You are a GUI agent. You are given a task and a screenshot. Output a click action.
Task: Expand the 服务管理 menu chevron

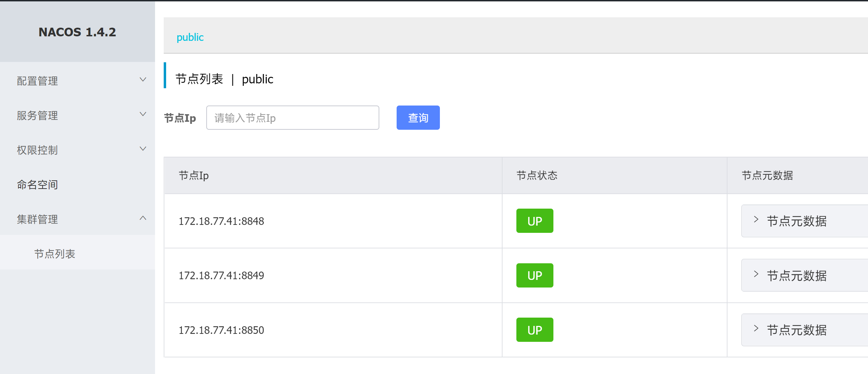(x=143, y=115)
